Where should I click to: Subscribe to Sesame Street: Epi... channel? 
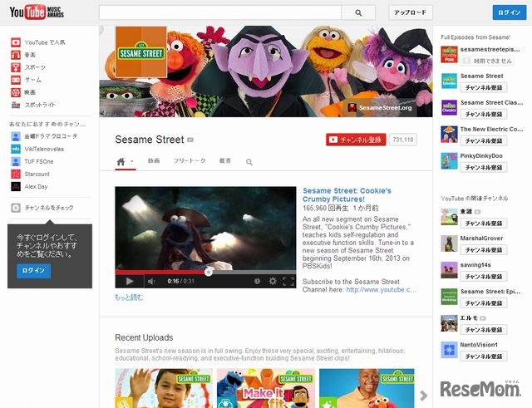pyautogui.click(x=484, y=302)
